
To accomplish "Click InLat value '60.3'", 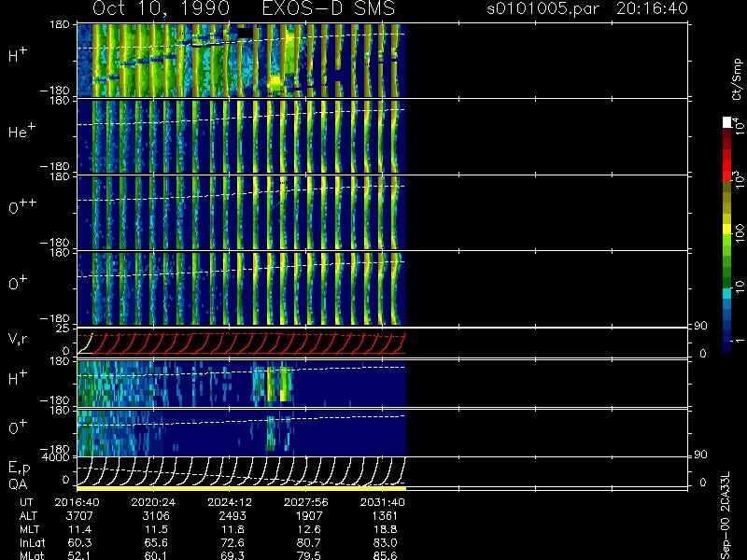I will point(79,542).
